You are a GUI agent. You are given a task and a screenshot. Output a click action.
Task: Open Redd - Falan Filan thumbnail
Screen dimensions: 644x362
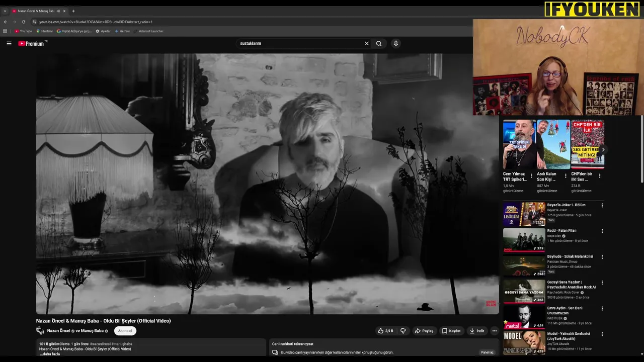pyautogui.click(x=524, y=239)
